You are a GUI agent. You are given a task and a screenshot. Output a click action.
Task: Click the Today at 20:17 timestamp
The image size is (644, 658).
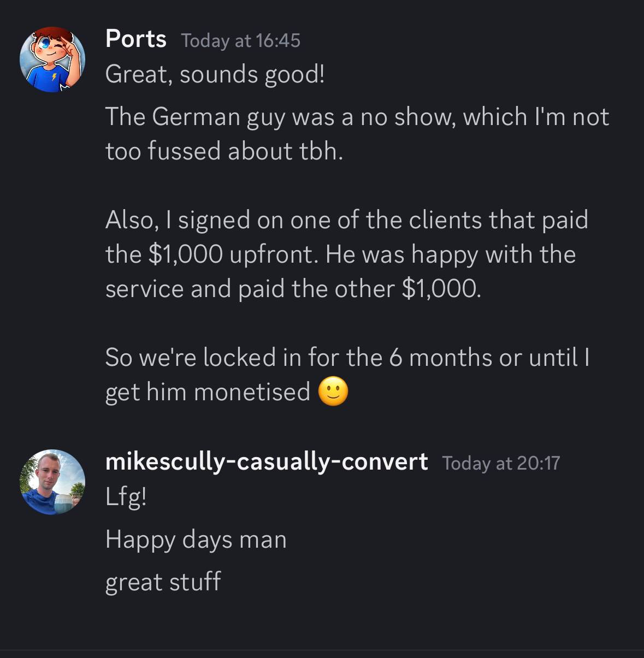(x=501, y=463)
